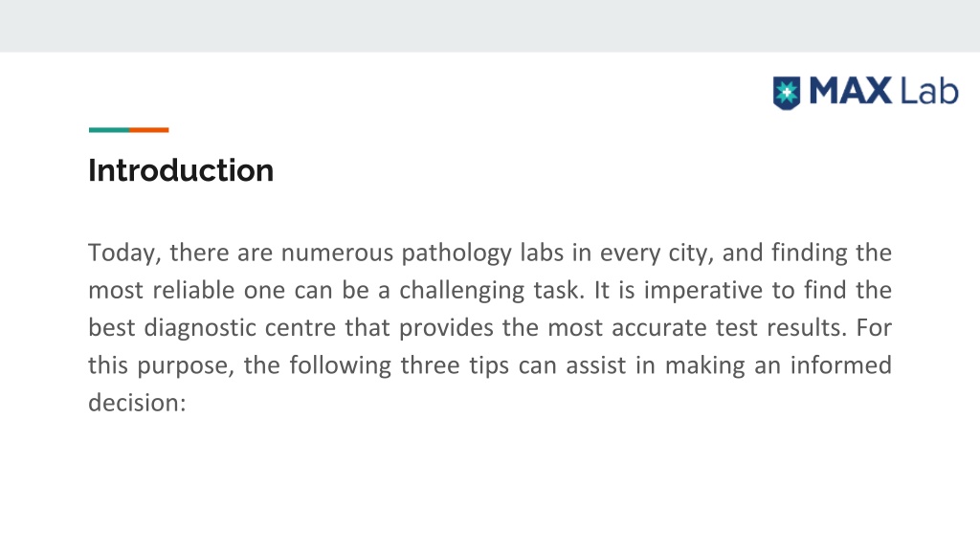This screenshot has height=551, width=980.
Task: Click the Lab word in the logo
Action: (x=929, y=91)
